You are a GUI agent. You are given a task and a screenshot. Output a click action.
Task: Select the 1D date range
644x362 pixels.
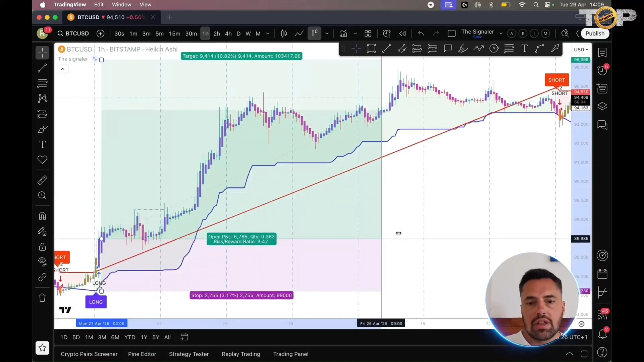point(64,337)
